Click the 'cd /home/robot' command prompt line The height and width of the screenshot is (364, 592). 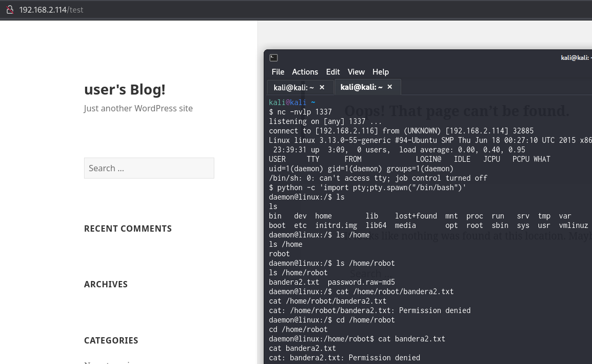(331, 320)
